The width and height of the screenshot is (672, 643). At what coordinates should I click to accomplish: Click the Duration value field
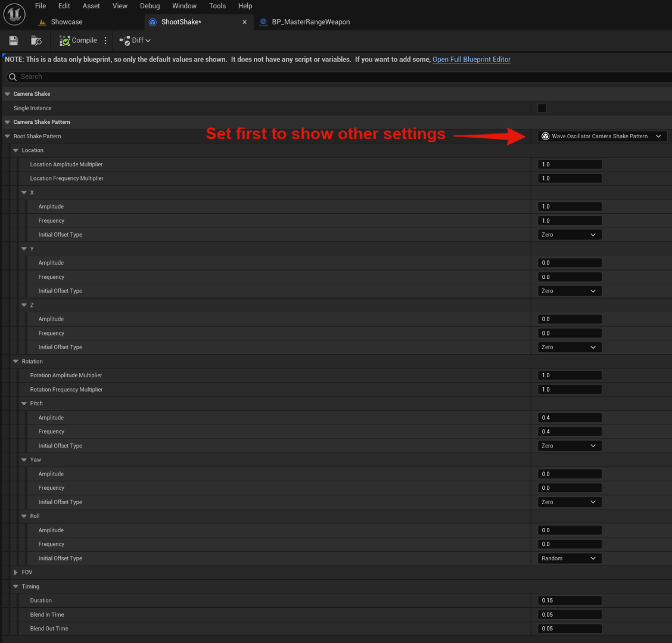pos(569,601)
